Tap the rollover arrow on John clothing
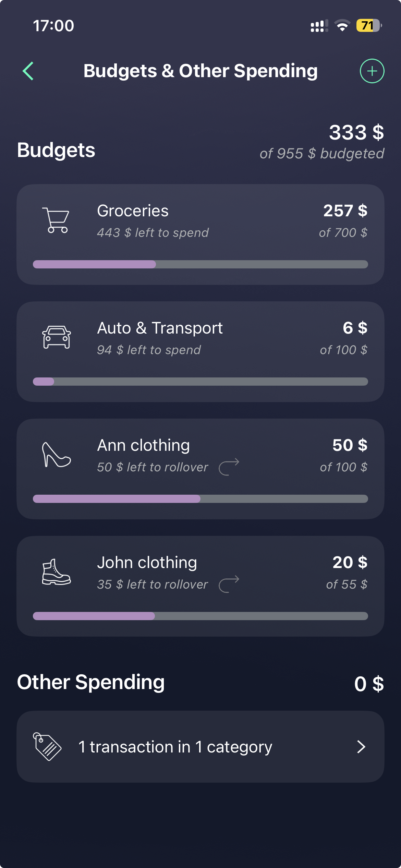The width and height of the screenshot is (401, 868). click(x=229, y=584)
